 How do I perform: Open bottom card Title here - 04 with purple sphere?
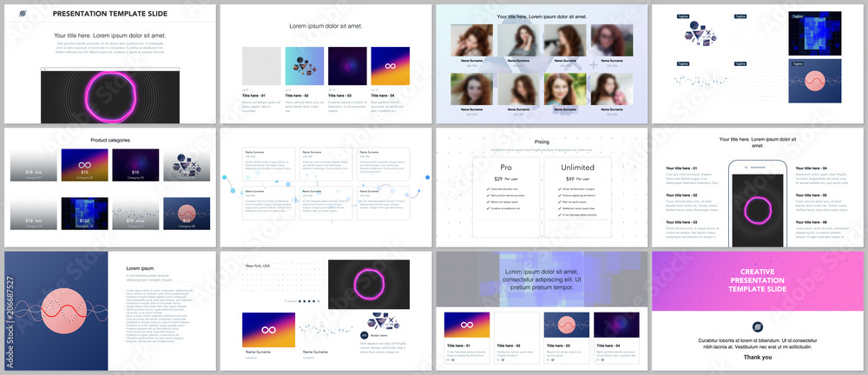(616, 338)
